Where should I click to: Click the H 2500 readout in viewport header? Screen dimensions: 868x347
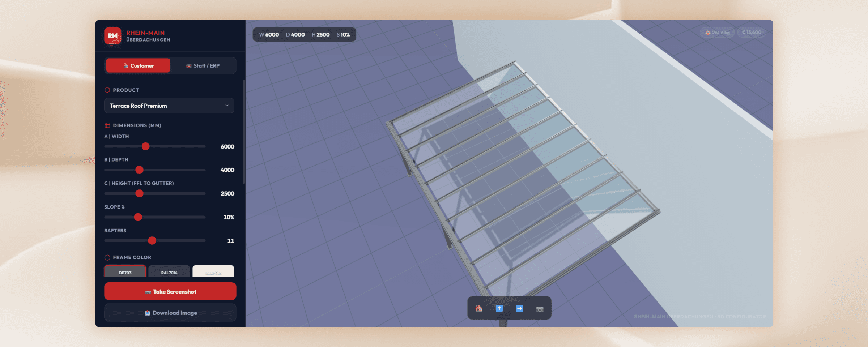[320, 35]
